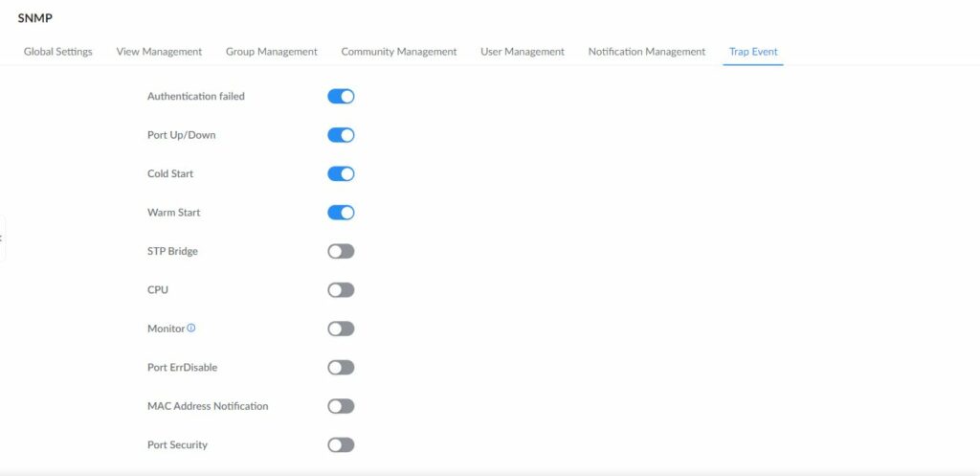Go to the Group Management tab
Image resolution: width=980 pixels, height=476 pixels.
[x=272, y=52]
